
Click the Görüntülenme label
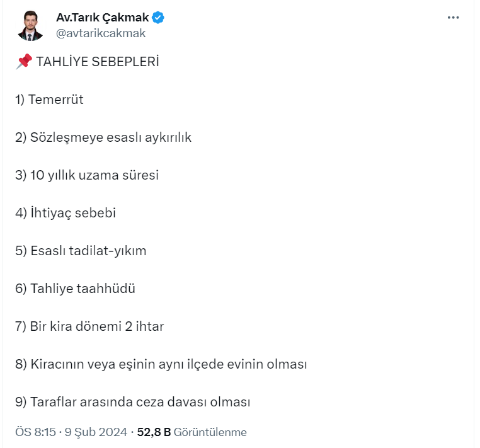tap(210, 432)
